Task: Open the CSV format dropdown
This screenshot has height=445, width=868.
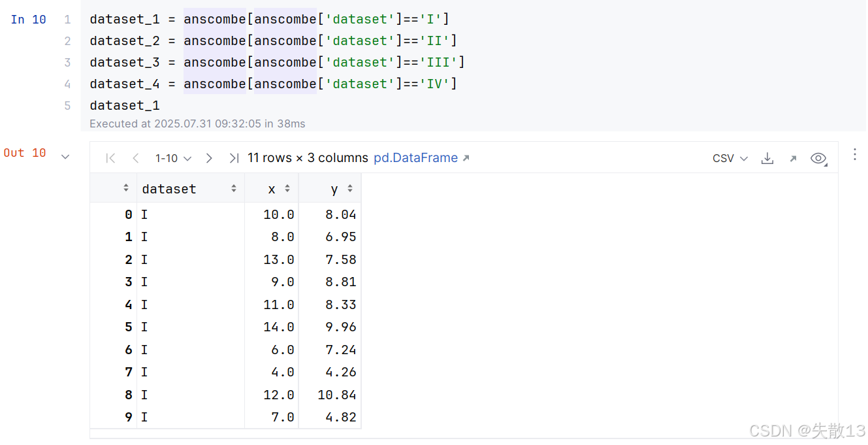Action: (x=730, y=158)
